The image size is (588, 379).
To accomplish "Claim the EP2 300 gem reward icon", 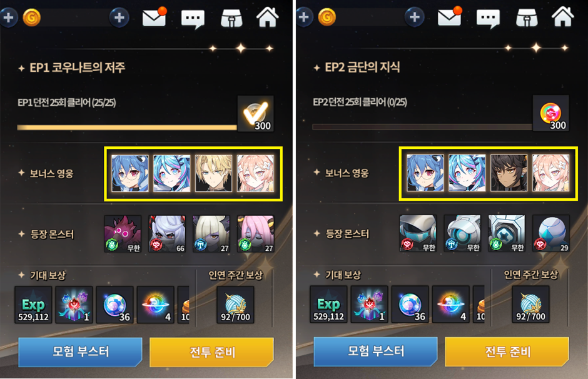I will (x=551, y=113).
